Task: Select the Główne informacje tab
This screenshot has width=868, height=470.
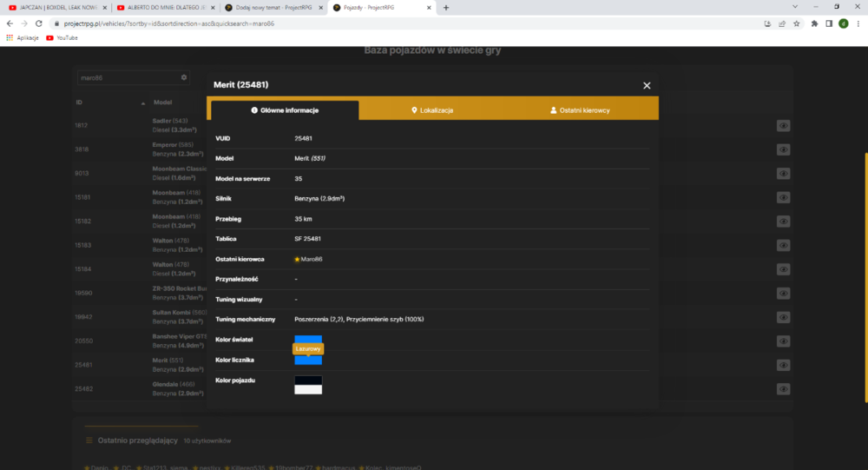Action: [x=285, y=110]
